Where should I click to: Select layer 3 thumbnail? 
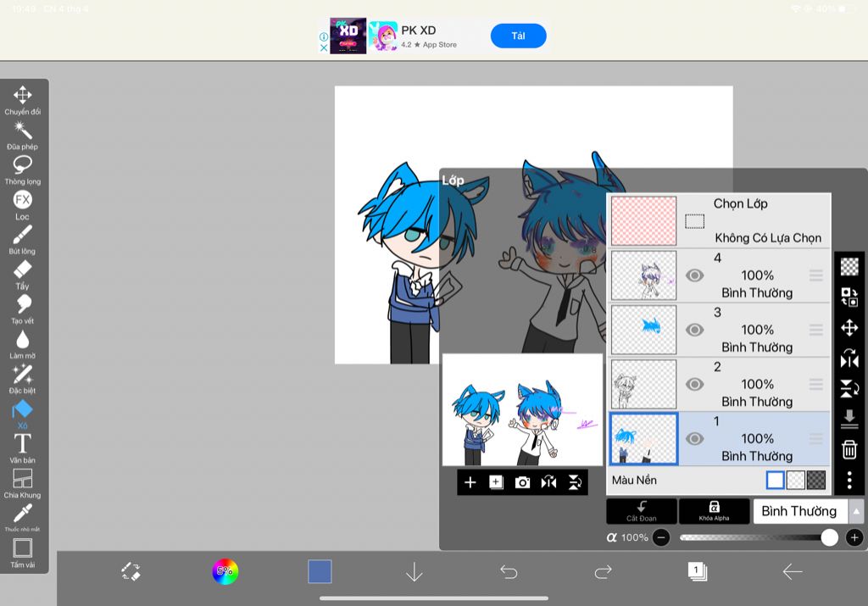(x=644, y=330)
